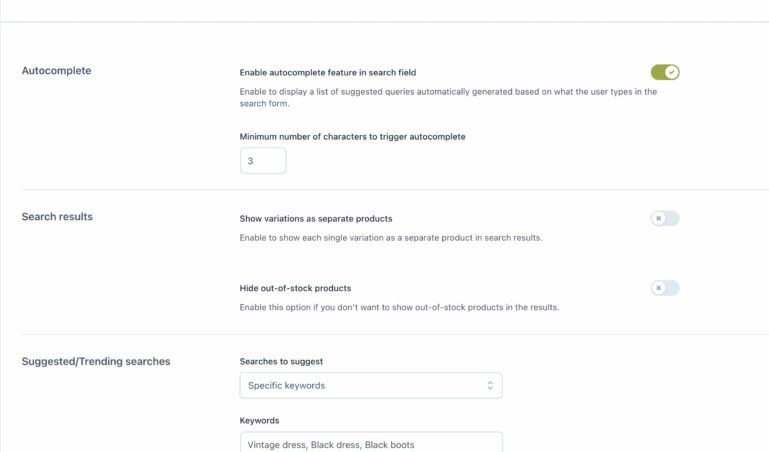
Task: Click the 'Enable autocomplete feature in search field' label
Action: (328, 72)
